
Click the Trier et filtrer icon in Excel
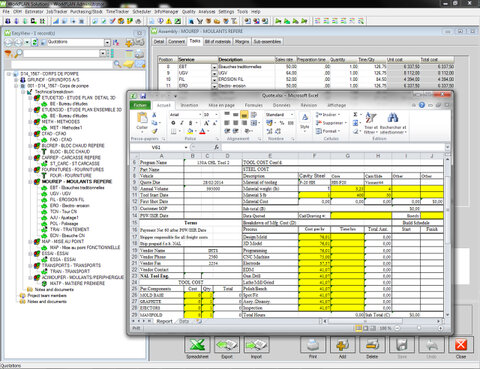pos(371,118)
